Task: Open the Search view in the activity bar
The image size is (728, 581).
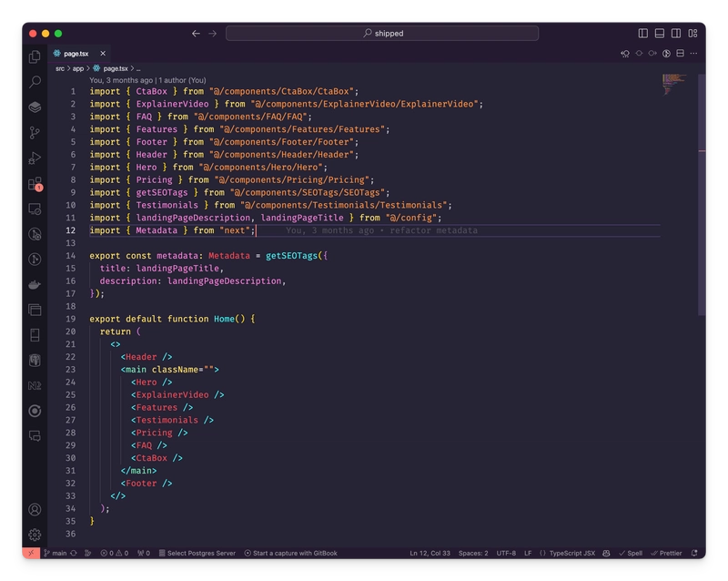Action: pos(35,82)
